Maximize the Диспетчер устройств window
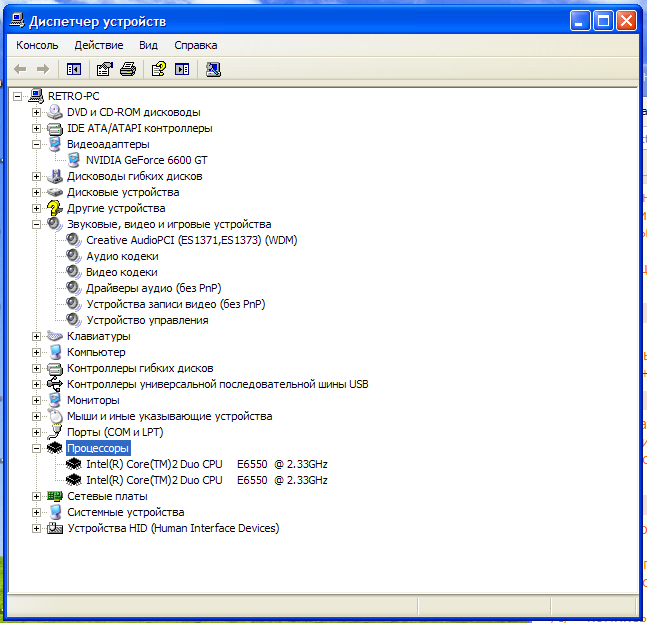This screenshot has height=623, width=647. pos(603,21)
